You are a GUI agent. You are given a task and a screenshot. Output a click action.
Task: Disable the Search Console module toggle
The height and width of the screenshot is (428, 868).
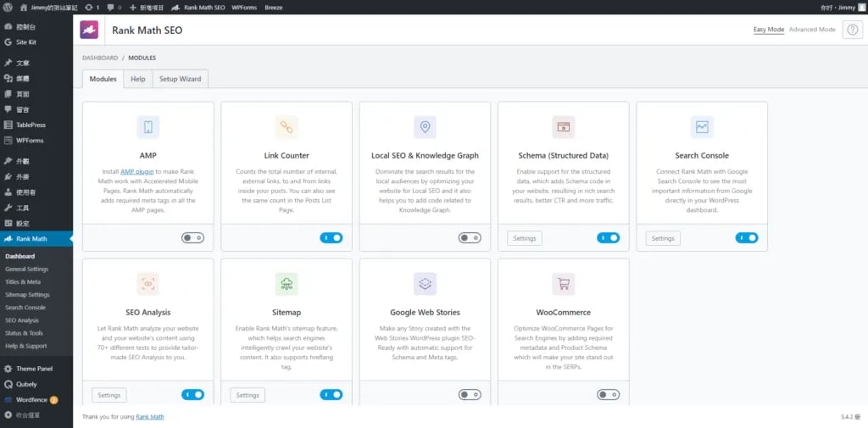(746, 238)
